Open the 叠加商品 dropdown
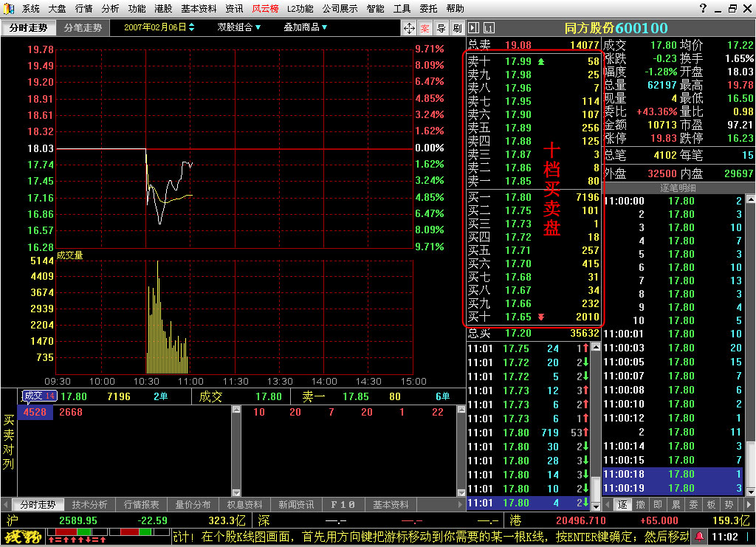756x547 pixels. click(305, 27)
